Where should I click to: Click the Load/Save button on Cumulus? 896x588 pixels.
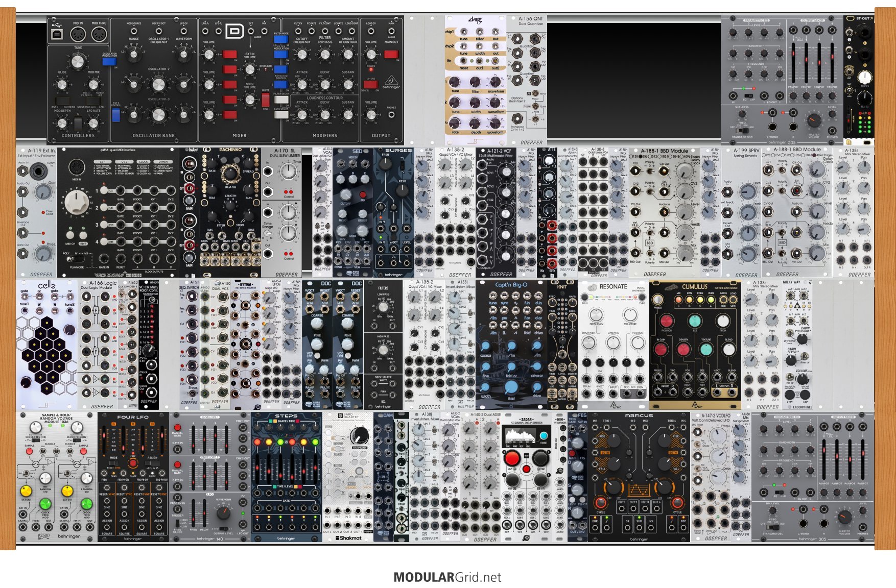pos(734,300)
